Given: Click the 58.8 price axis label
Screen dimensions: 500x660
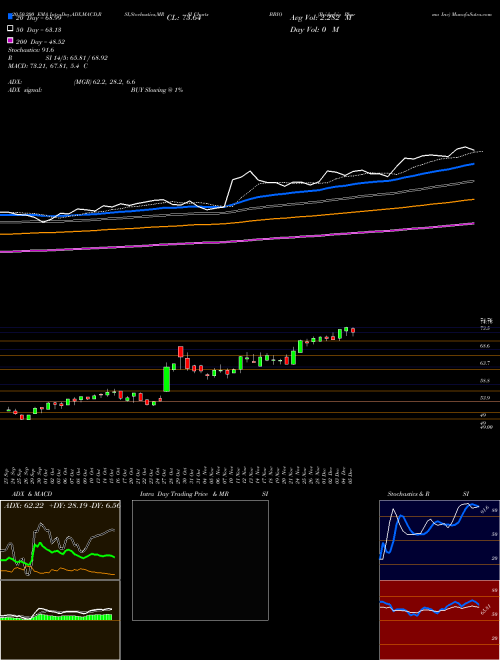Looking at the screenshot, I should point(484,381).
